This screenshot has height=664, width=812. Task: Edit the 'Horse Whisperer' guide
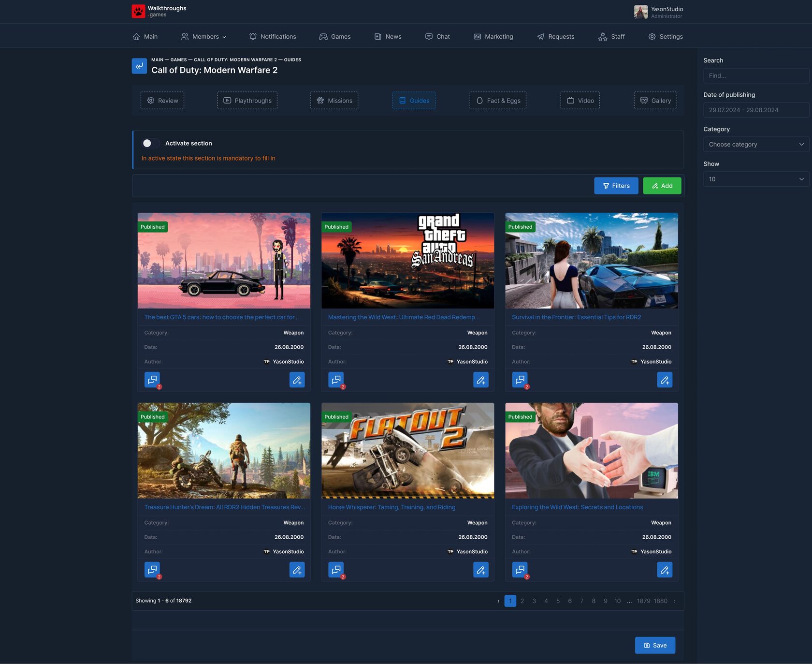(x=480, y=570)
